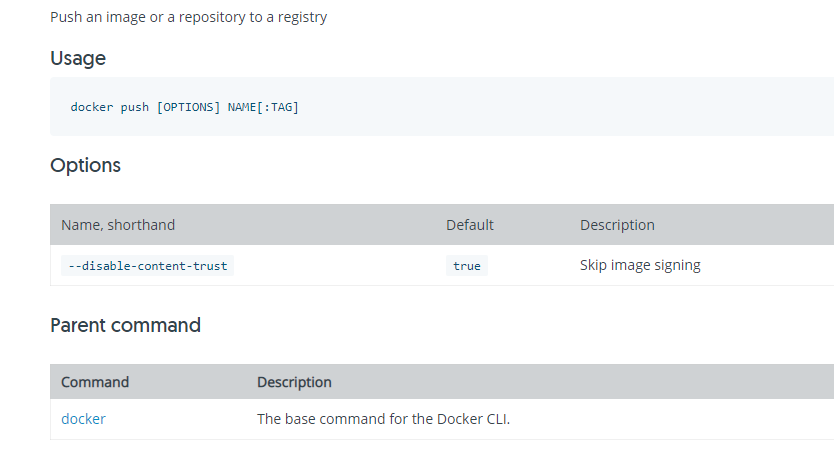
Task: Click the 'true' default value
Action: [466, 266]
